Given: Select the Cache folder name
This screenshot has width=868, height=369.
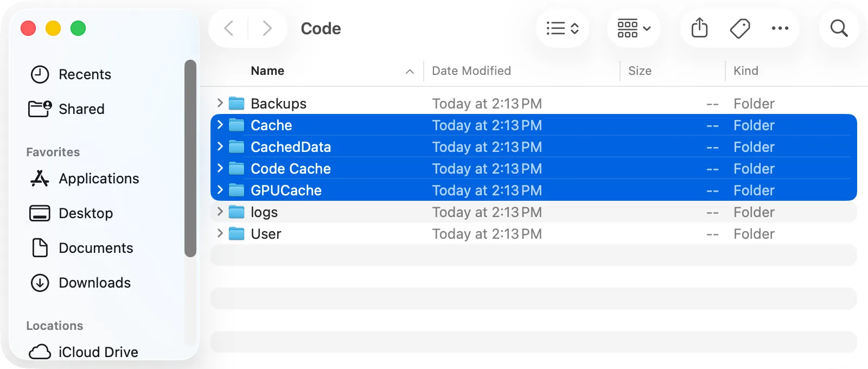Looking at the screenshot, I should [271, 125].
